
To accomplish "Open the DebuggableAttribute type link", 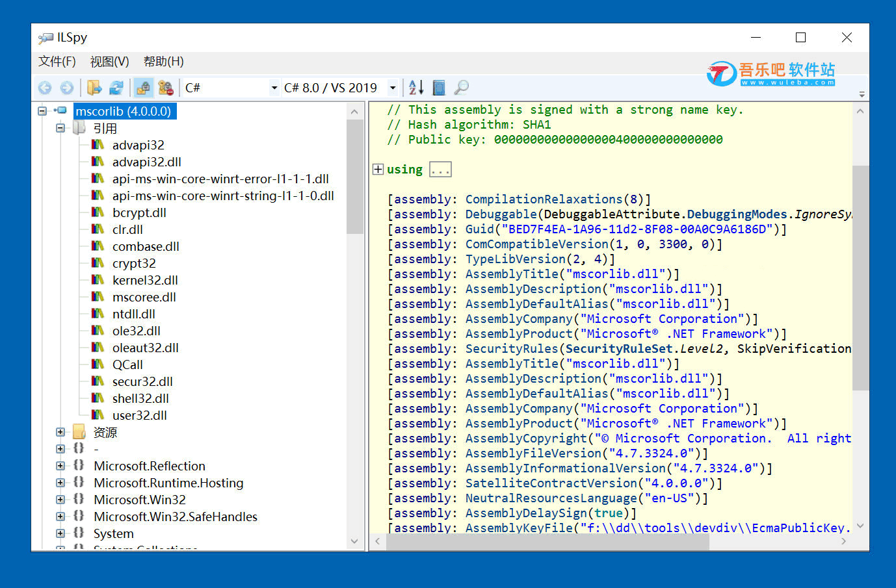I will click(x=612, y=214).
